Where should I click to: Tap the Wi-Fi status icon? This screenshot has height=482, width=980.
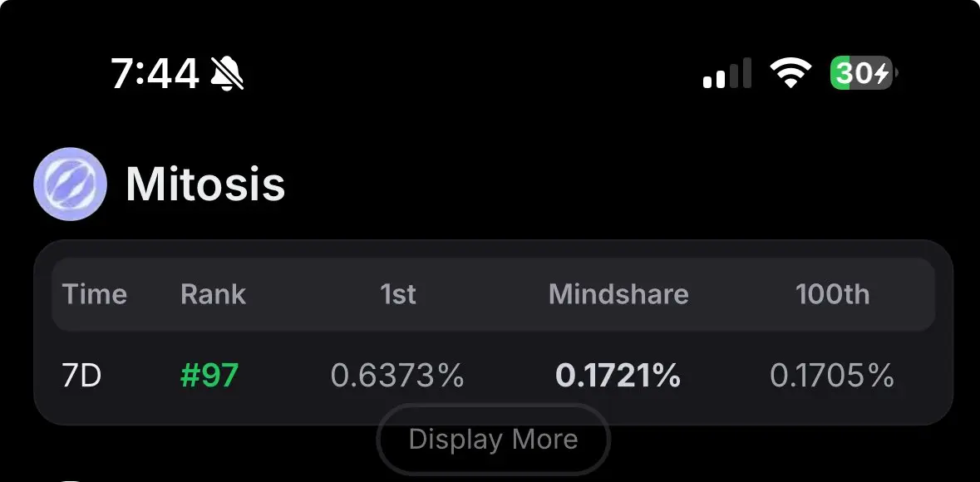pyautogui.click(x=790, y=73)
